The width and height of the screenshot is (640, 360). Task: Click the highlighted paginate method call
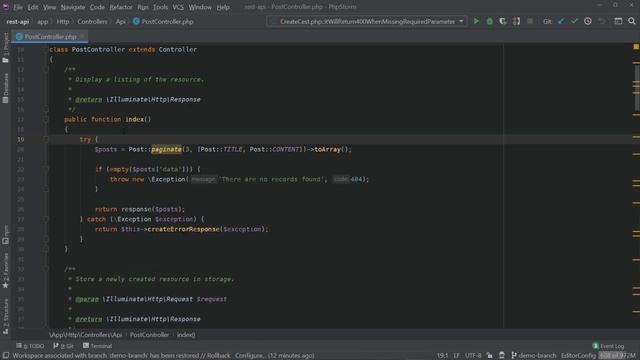(x=166, y=149)
